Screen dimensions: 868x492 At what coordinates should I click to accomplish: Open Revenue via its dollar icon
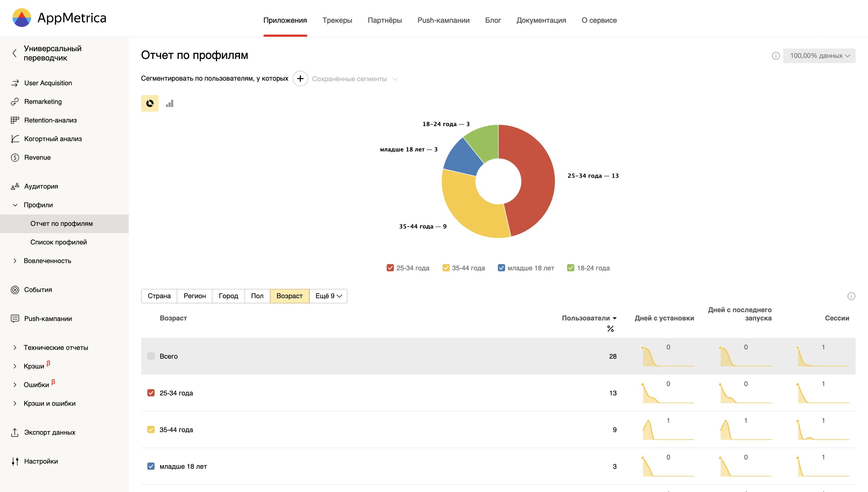point(15,157)
